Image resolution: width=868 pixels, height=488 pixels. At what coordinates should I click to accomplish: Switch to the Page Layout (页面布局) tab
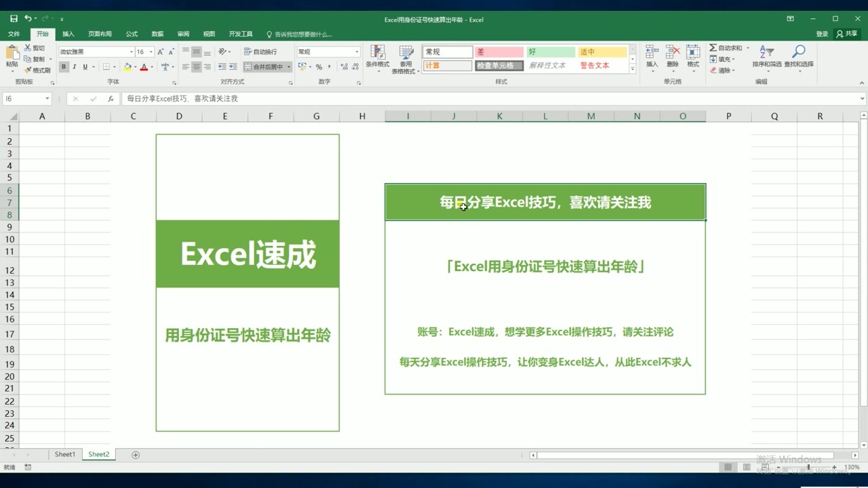click(100, 34)
